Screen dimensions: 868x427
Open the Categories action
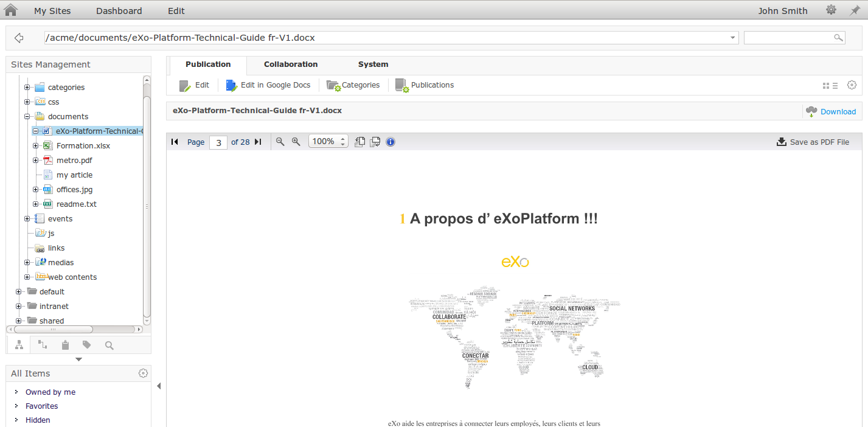pos(353,85)
